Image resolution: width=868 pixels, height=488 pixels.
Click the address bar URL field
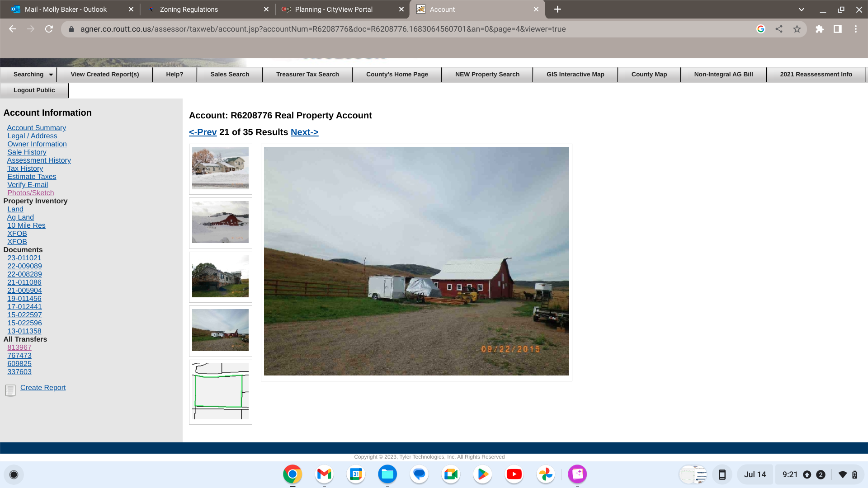[323, 29]
